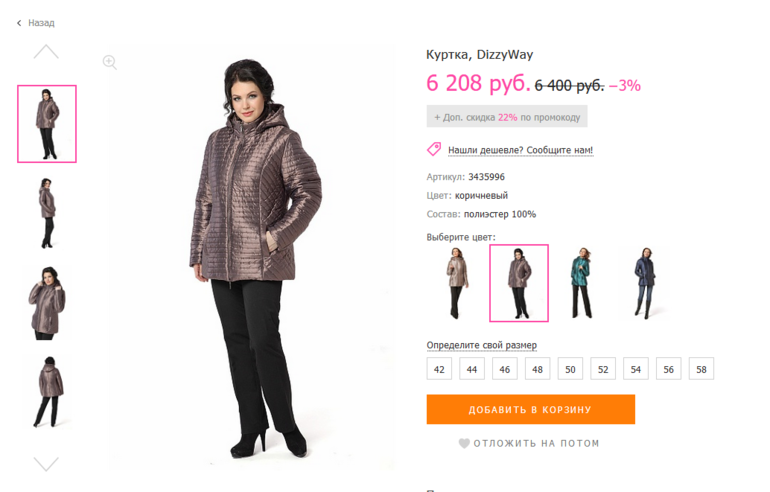Choose the teal jacket color option

pos(581,283)
